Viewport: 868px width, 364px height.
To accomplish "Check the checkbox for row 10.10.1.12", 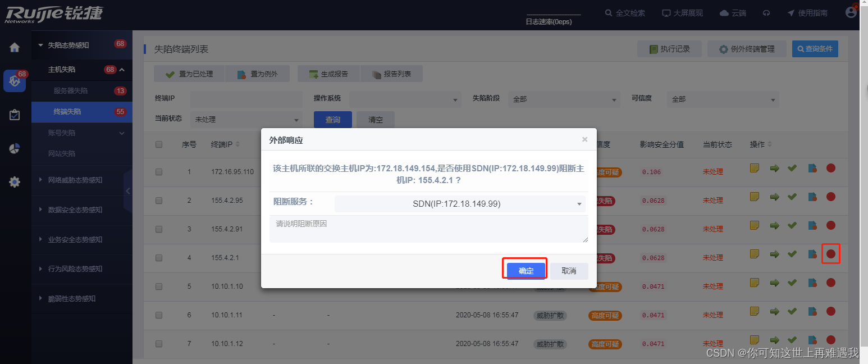I will 159,344.
